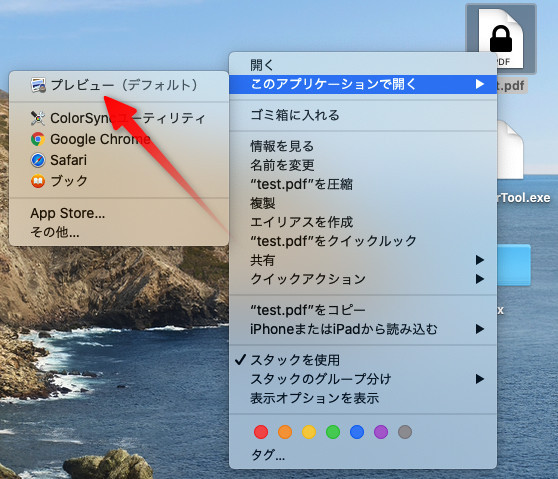Select the blue folder on the desktop
558x479 pixels.
514,265
